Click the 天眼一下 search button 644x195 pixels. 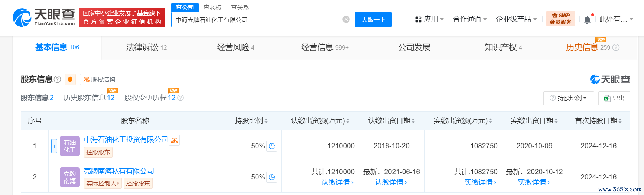373,20
